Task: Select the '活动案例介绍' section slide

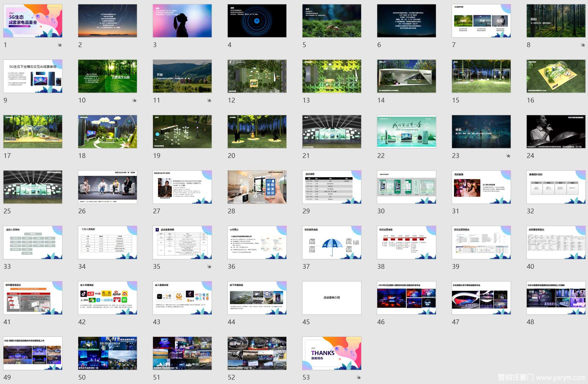Action: coord(332,298)
